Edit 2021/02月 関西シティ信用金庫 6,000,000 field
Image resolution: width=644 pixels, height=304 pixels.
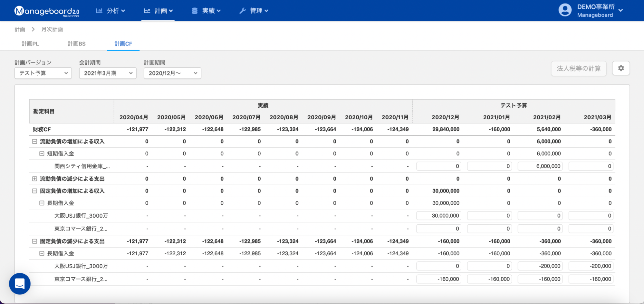tap(540, 166)
